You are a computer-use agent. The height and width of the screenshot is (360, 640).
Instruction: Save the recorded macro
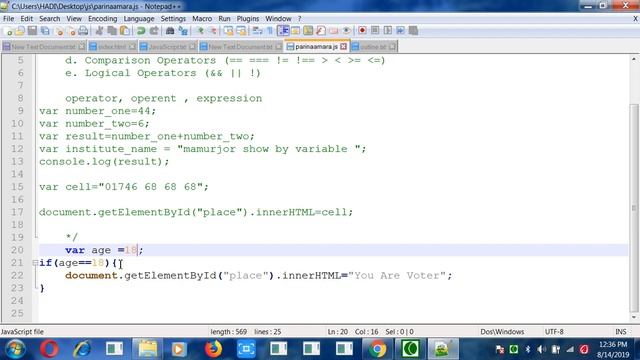[413, 31]
